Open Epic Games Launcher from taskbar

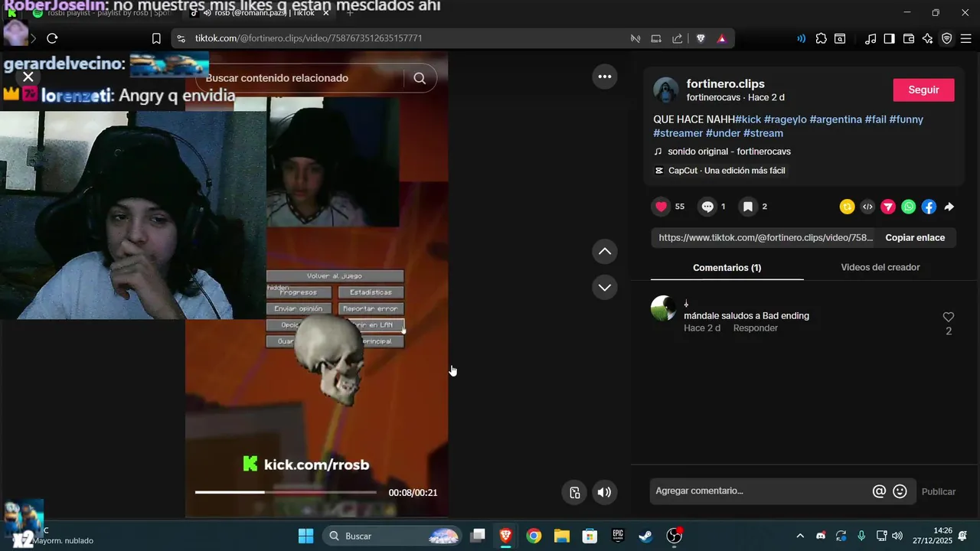pyautogui.click(x=618, y=536)
